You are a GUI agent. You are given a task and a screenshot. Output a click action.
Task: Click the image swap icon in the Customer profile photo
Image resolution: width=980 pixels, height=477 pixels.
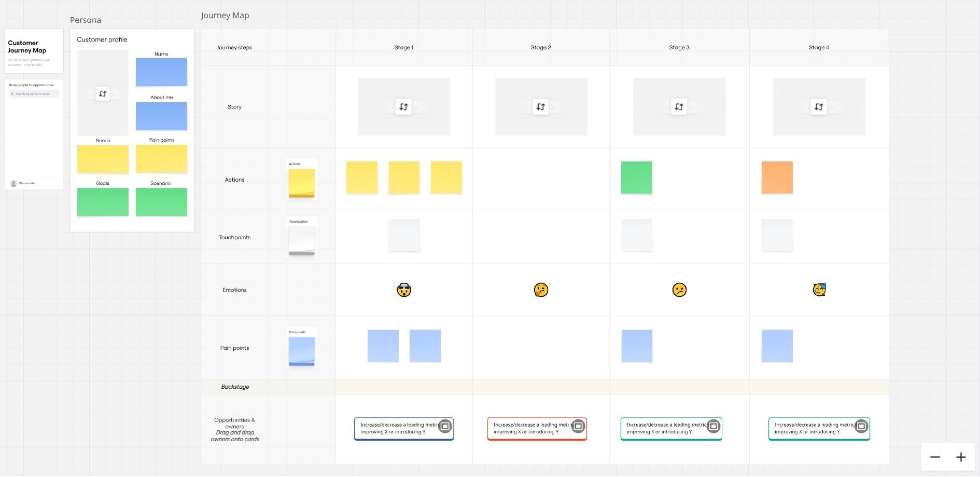point(102,93)
